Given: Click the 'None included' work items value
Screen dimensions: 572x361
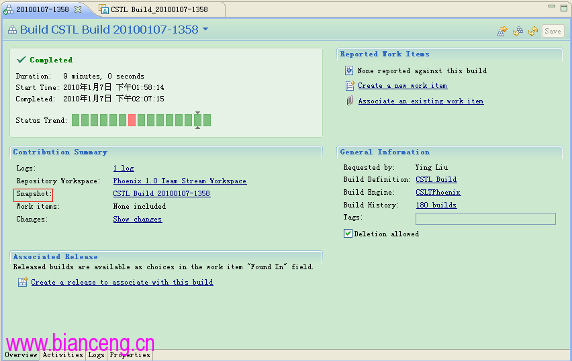Looking at the screenshot, I should tap(139, 206).
